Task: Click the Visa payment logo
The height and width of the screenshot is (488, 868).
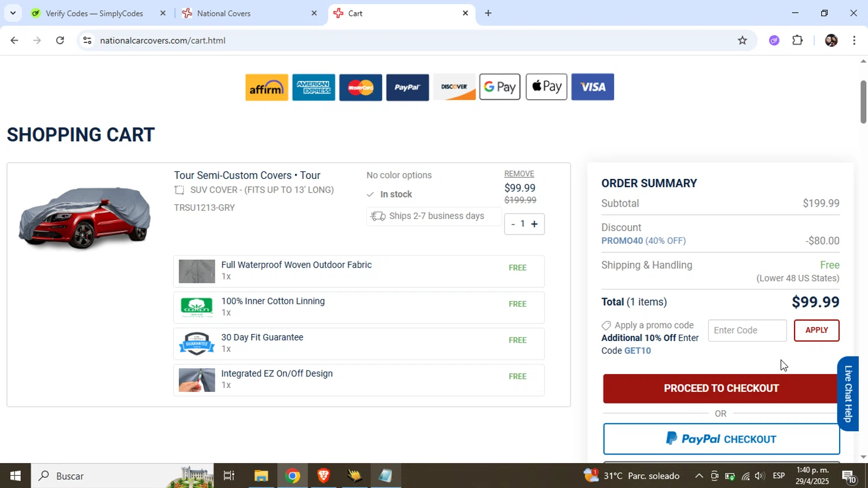Action: (x=593, y=87)
